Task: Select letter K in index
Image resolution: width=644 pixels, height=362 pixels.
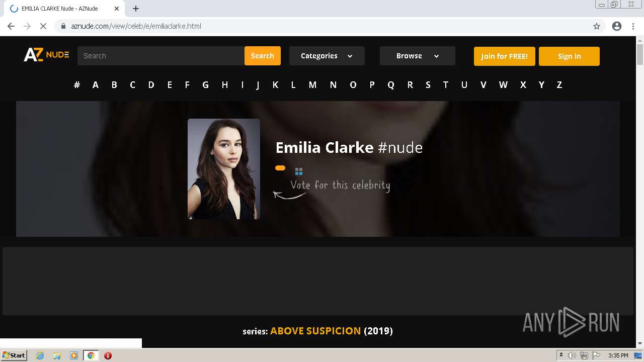Action: coord(275,85)
